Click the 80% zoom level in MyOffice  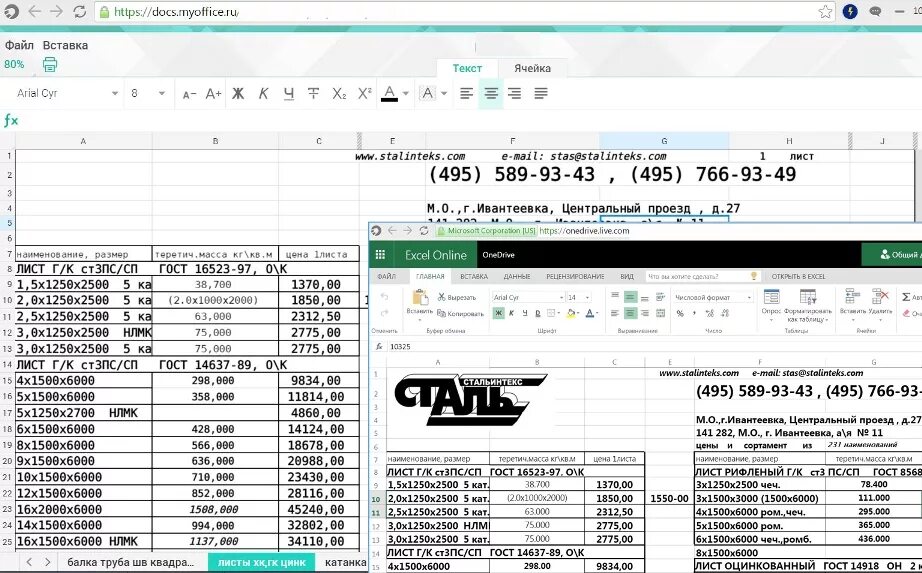14,64
